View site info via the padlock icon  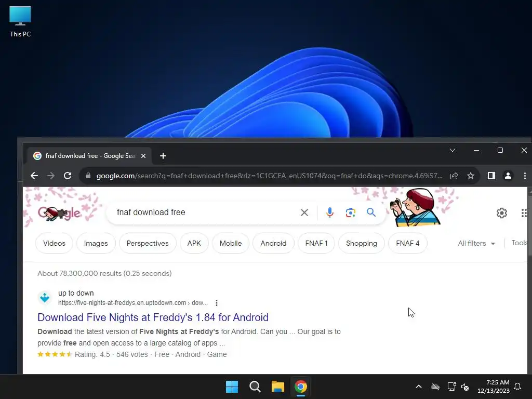[88, 176]
